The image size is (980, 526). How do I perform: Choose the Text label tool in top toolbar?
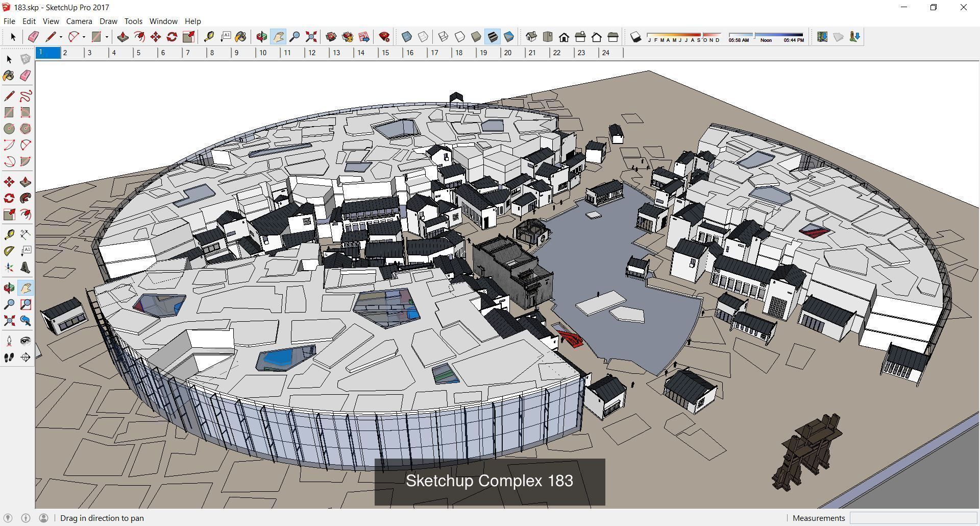pos(225,37)
